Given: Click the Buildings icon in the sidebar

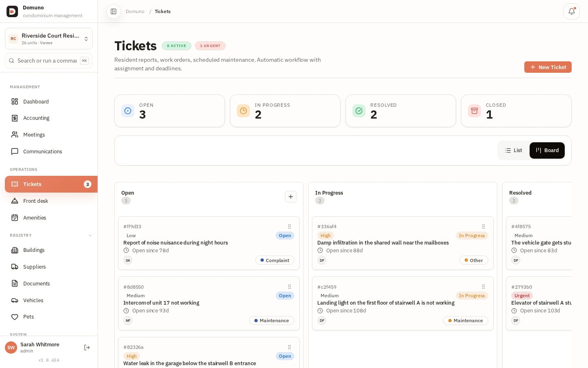Looking at the screenshot, I should pyautogui.click(x=15, y=250).
